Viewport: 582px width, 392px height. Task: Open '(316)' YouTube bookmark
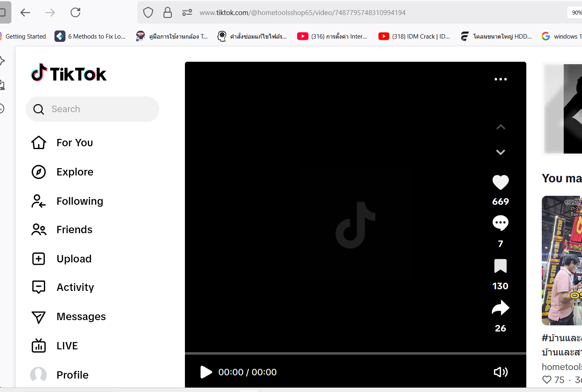click(x=332, y=36)
